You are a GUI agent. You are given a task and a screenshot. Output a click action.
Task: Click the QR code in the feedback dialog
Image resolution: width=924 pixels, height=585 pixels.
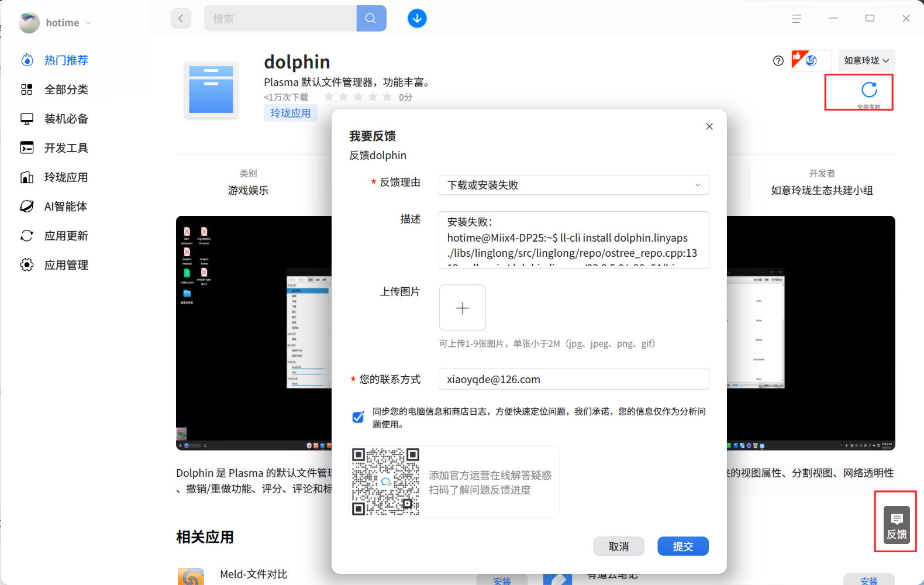(x=386, y=481)
